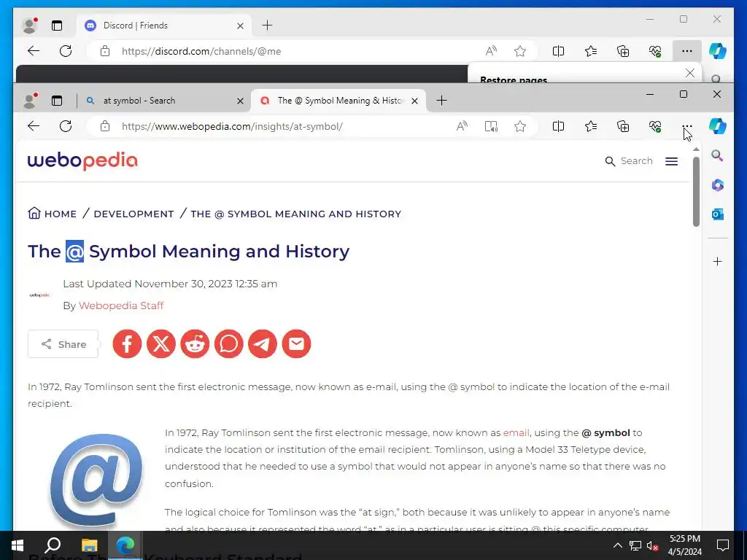View site information lock for webopedia

(x=105, y=126)
